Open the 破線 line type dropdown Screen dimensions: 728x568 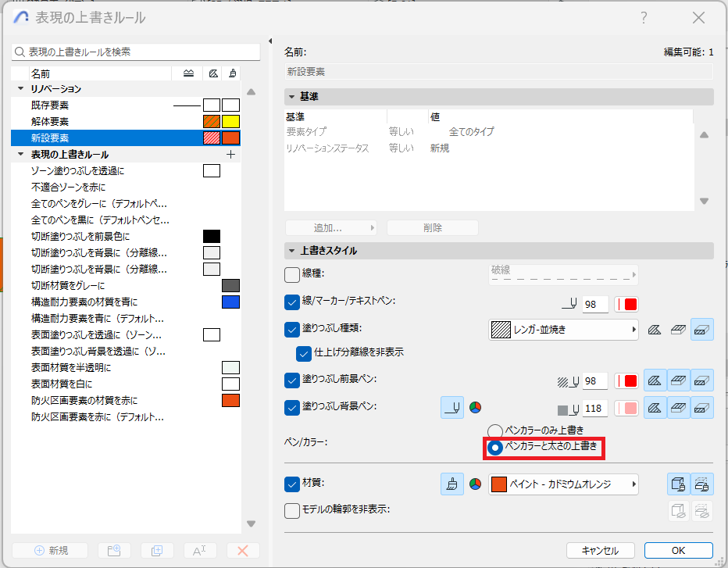point(563,274)
